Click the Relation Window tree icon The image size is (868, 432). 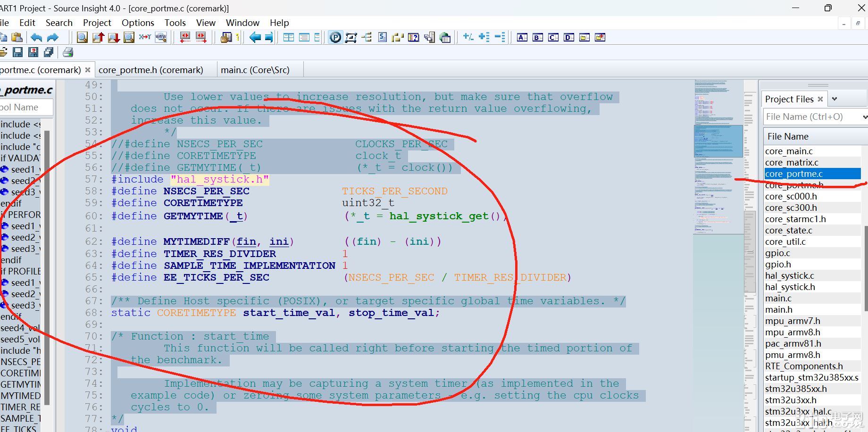367,37
